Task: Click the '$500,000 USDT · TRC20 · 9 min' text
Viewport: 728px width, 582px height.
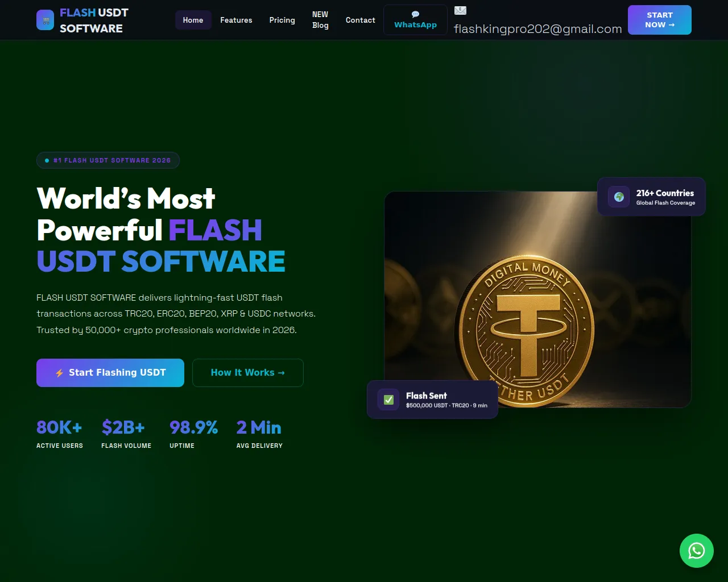Action: (x=446, y=406)
